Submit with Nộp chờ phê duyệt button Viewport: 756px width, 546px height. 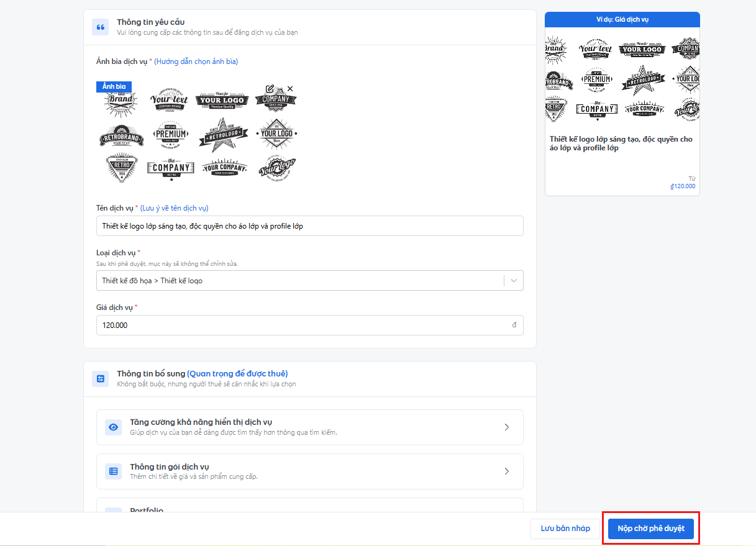point(650,529)
